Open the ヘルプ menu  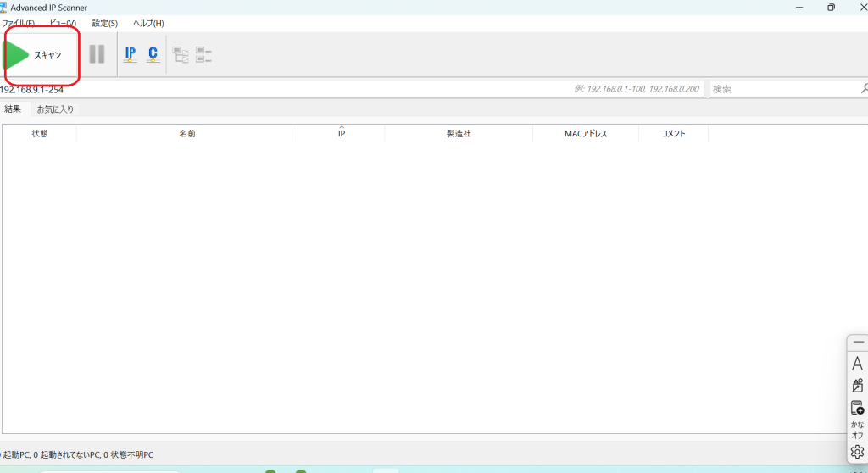(148, 23)
